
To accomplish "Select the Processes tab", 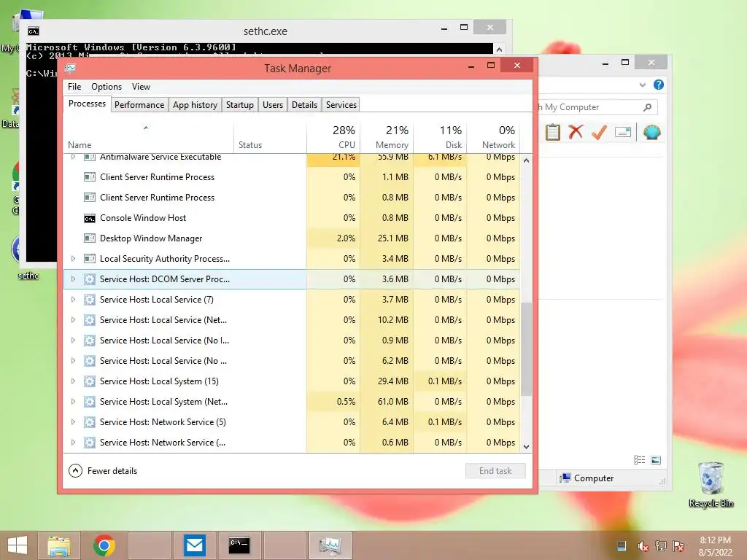I will click(x=88, y=104).
